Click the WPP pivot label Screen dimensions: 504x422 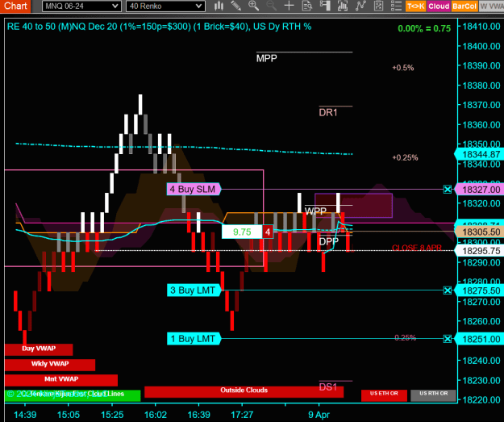[315, 211]
